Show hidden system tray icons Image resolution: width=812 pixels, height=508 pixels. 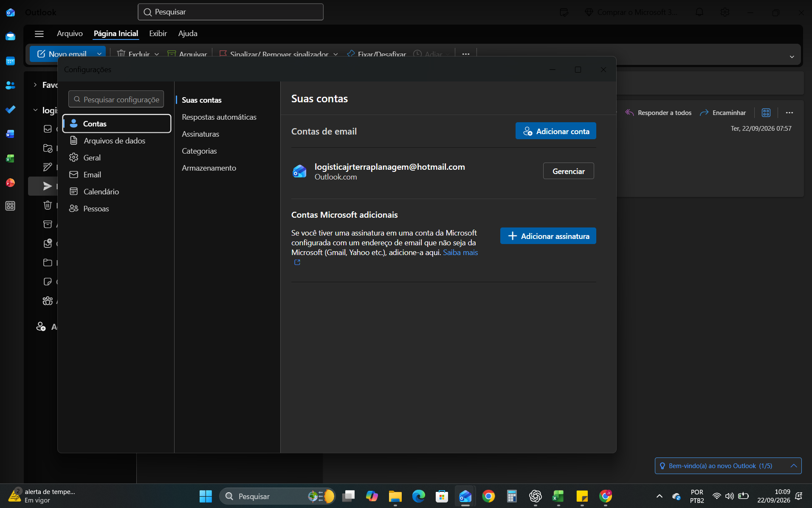point(660,496)
